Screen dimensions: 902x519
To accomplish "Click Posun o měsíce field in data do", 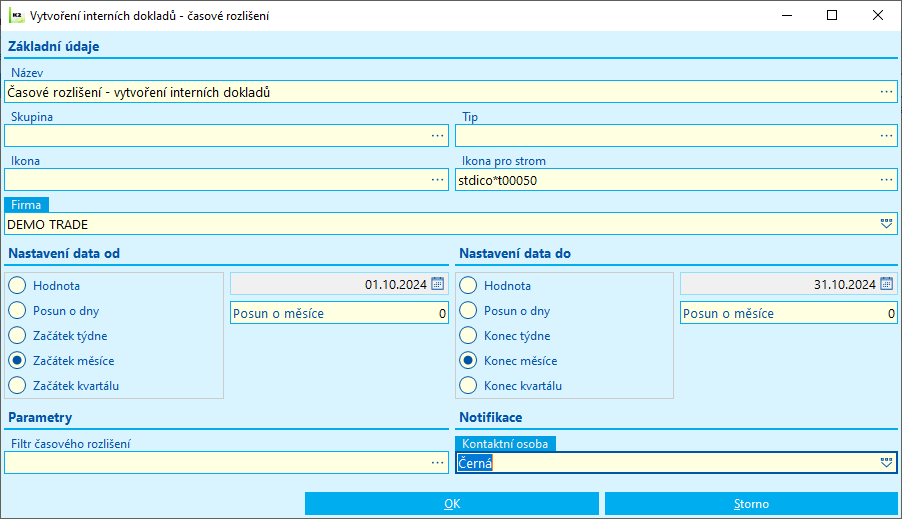I will [x=789, y=313].
